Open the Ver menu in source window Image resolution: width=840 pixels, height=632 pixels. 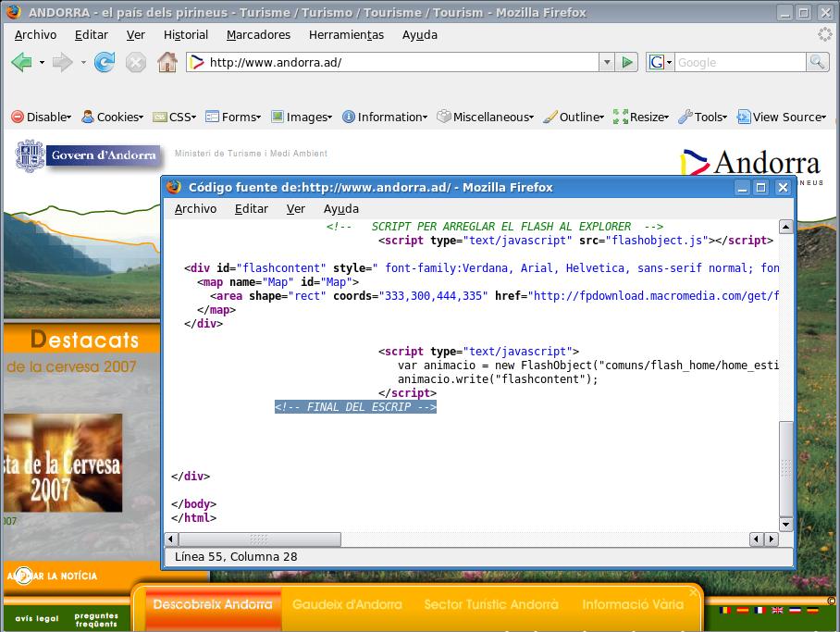click(295, 208)
